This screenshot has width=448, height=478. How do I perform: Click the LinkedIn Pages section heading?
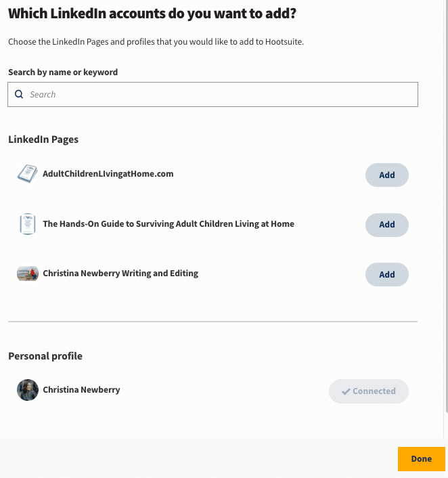point(43,139)
